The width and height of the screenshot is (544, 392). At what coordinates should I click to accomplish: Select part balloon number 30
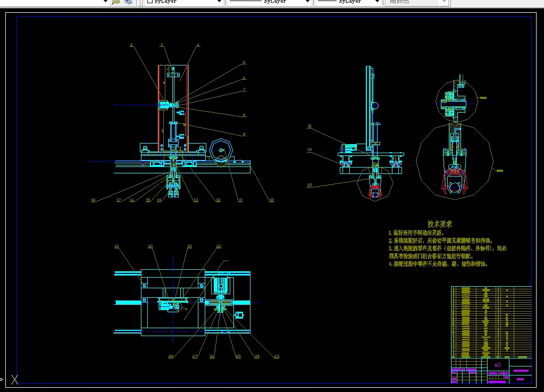pyautogui.click(x=309, y=150)
